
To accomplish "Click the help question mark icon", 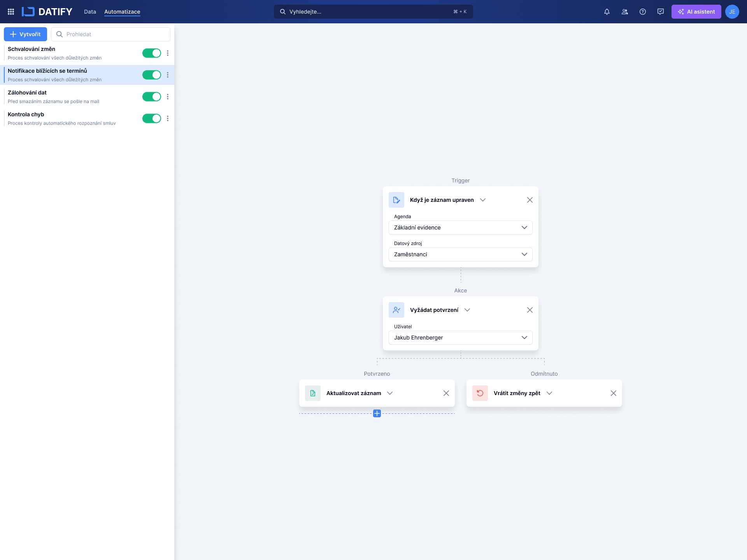I will (643, 12).
